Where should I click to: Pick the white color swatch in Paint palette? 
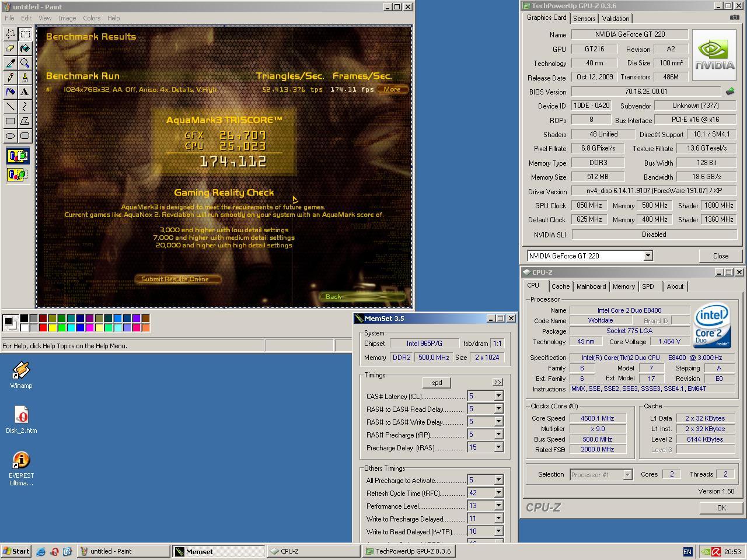point(24,327)
